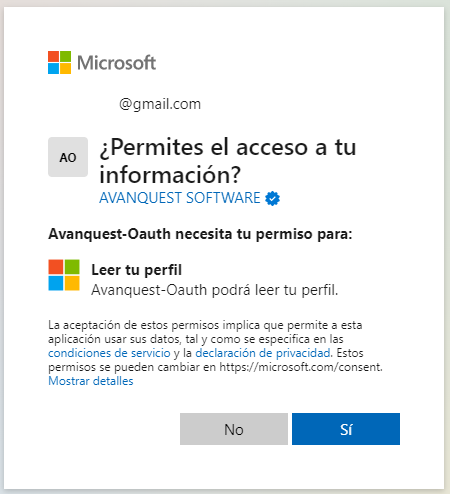
Task: Click the AO app avatar tile
Action: pyautogui.click(x=68, y=157)
